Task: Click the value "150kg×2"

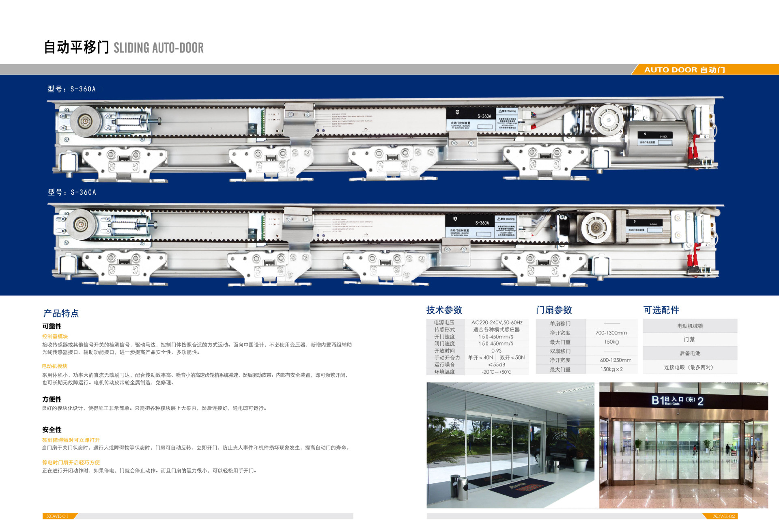Action: (x=611, y=369)
